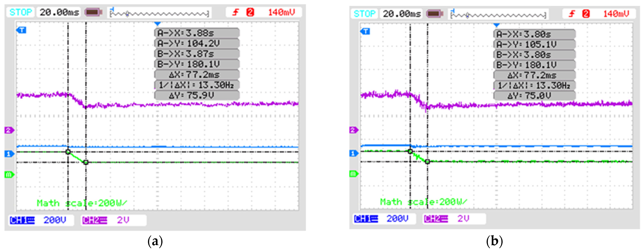
Task: Click cursor A square on left scope math trace
Action: (x=68, y=152)
